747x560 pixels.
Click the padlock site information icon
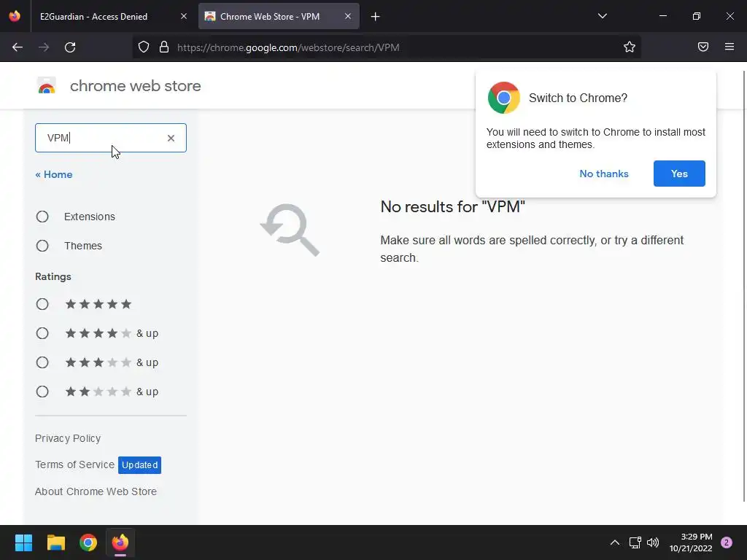164,47
